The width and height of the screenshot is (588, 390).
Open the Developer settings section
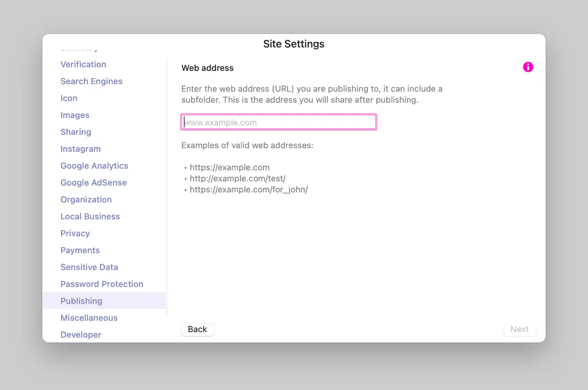tap(81, 335)
